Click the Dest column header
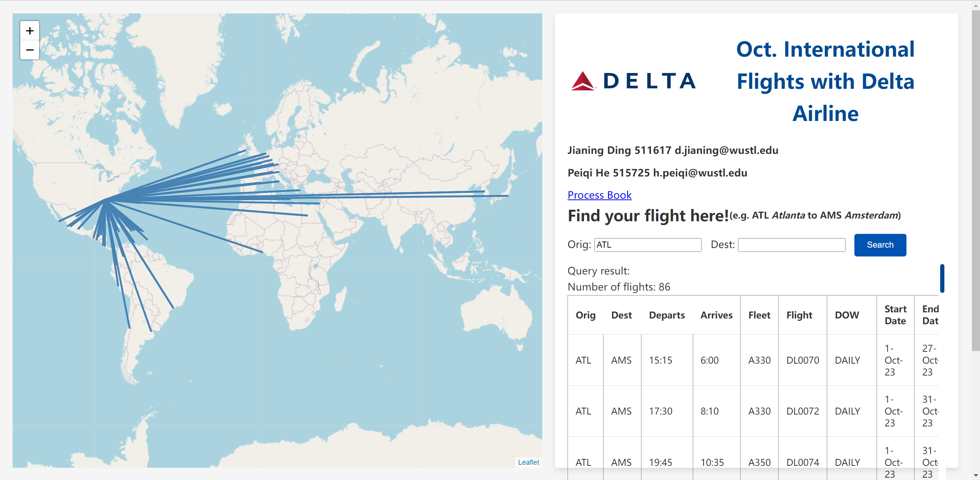The height and width of the screenshot is (480, 980). tap(622, 315)
